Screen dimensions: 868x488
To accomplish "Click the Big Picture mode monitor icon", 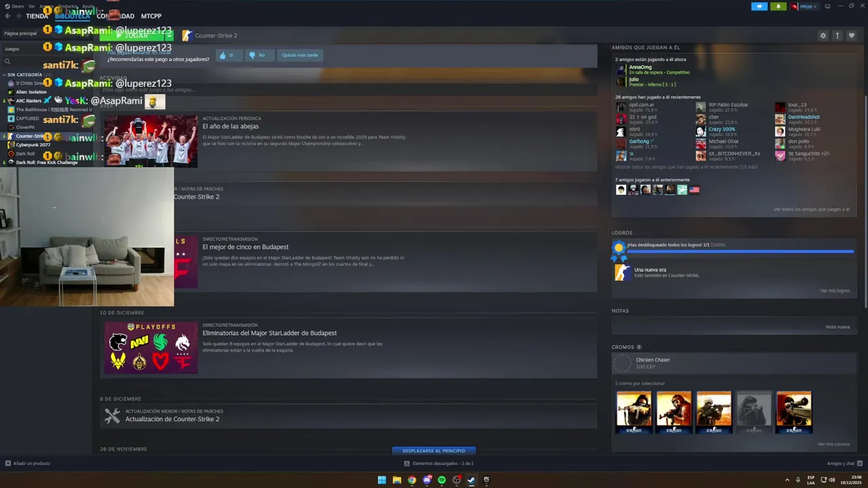I will click(x=827, y=6).
